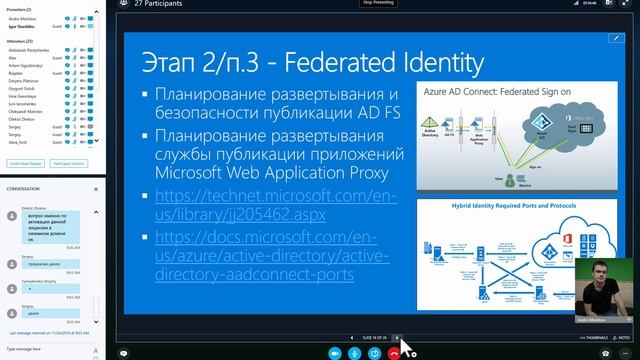Screen dimensions: 640x360
Task: Select the Attendees (25) group header
Action: coord(20,41)
